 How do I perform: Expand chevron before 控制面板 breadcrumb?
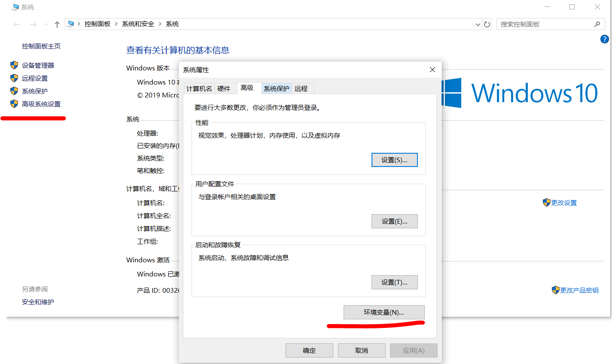coord(79,24)
